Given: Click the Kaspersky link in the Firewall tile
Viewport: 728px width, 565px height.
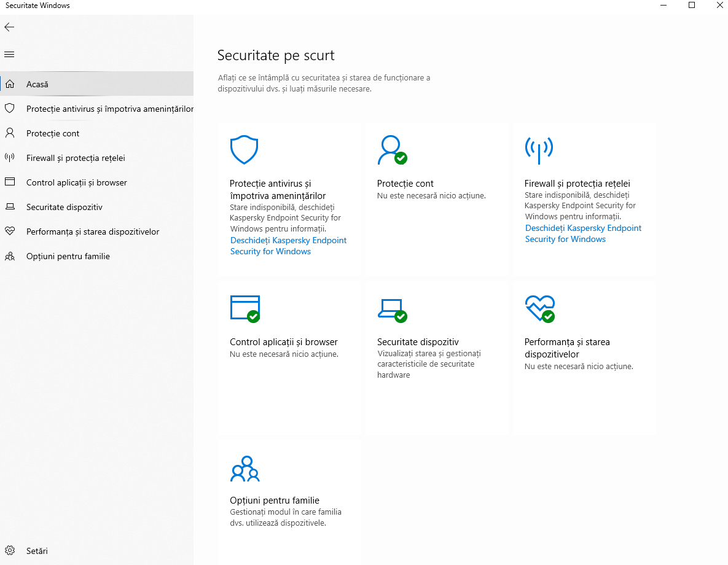Looking at the screenshot, I should coord(582,233).
